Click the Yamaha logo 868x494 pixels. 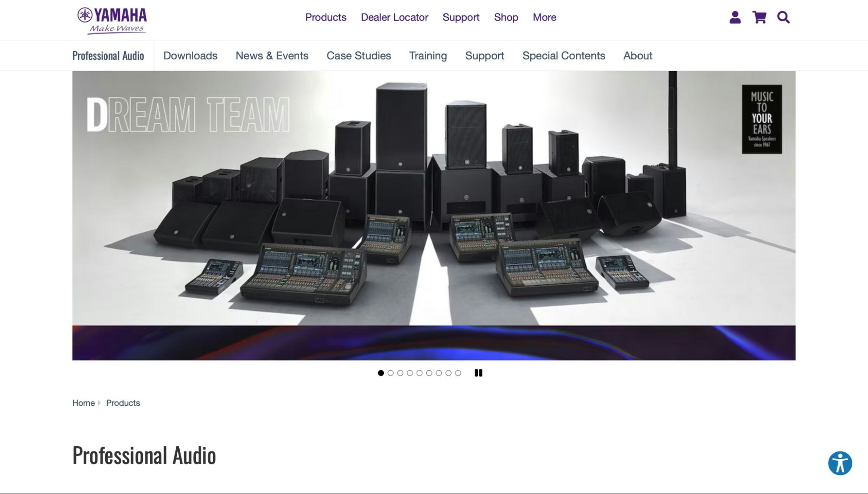point(112,20)
